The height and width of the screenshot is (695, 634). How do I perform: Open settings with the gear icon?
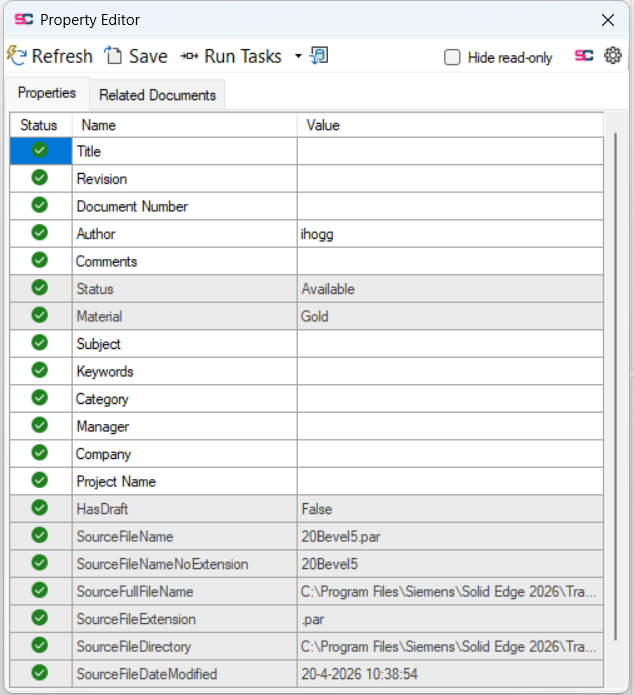(613, 56)
